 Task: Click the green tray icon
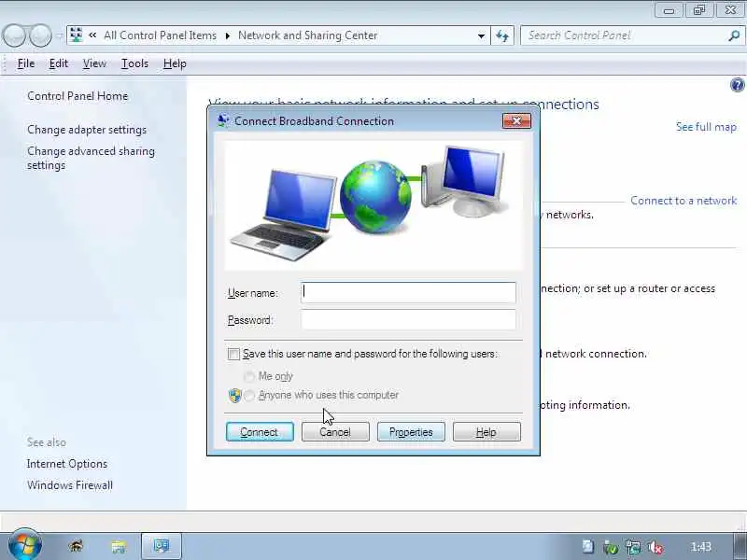pos(611,547)
